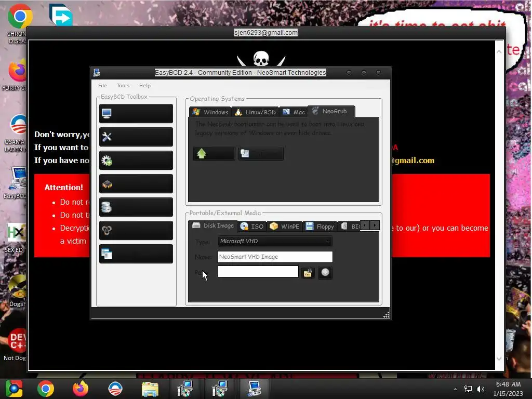Open File Explorer from the taskbar

[x=150, y=389]
